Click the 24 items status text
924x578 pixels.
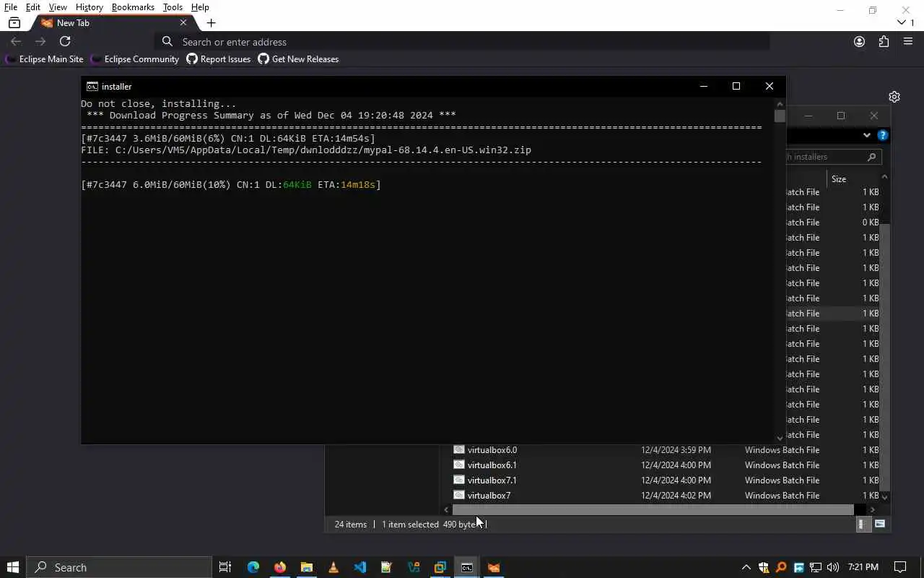tap(351, 525)
